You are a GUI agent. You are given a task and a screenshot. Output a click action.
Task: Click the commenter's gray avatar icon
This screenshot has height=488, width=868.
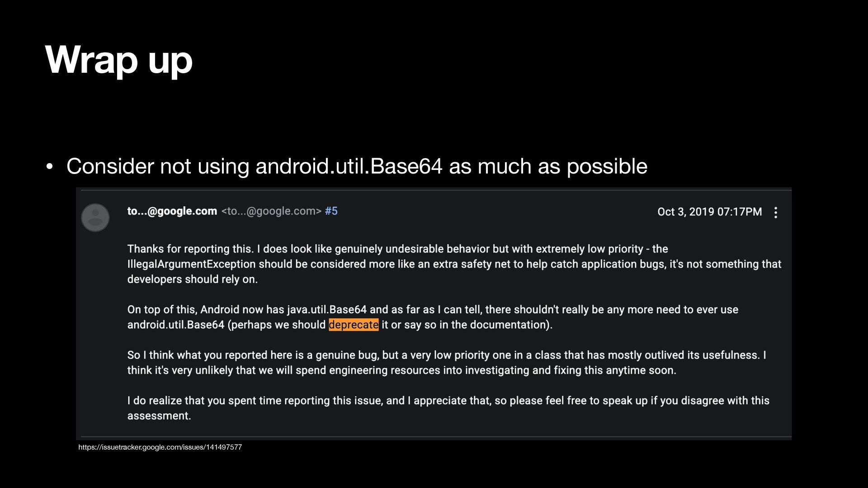coord(95,217)
